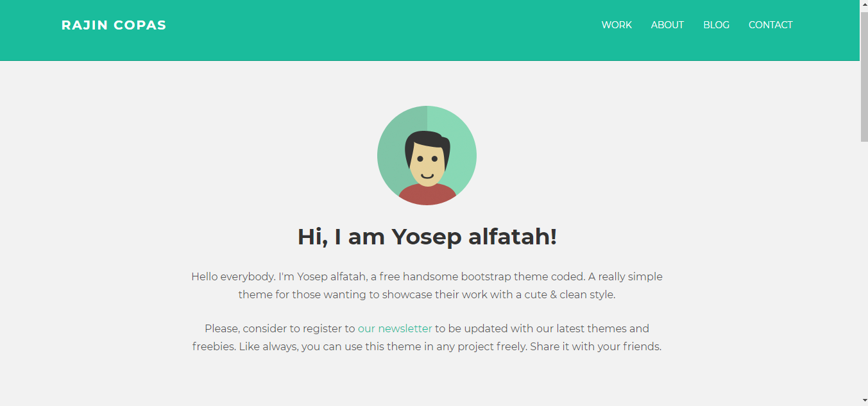The width and height of the screenshot is (868, 406).
Task: Go to the ABOUT page
Action: click(667, 25)
